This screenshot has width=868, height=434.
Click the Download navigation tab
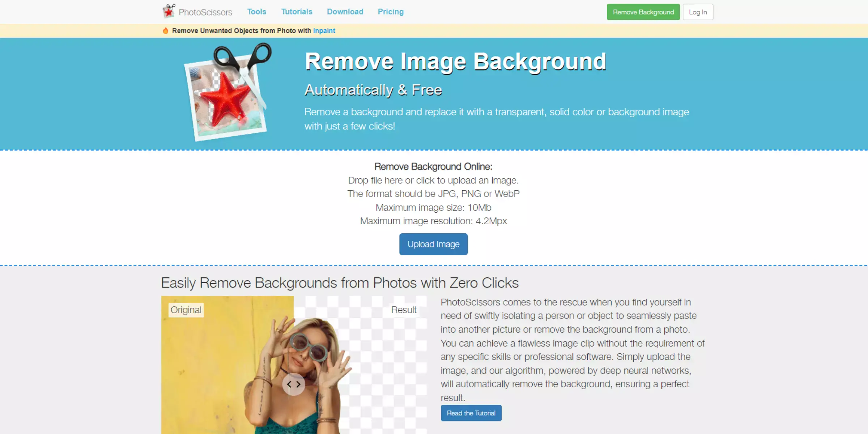coord(345,11)
